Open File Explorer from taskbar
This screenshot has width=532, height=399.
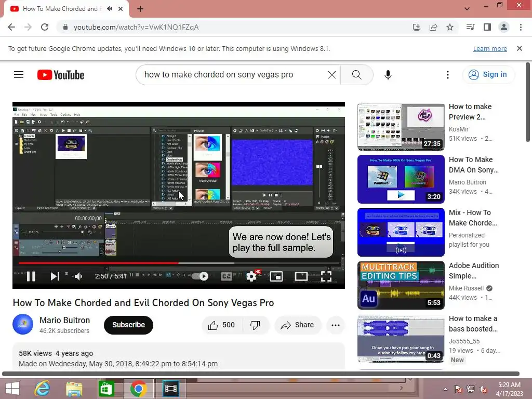pos(74,389)
